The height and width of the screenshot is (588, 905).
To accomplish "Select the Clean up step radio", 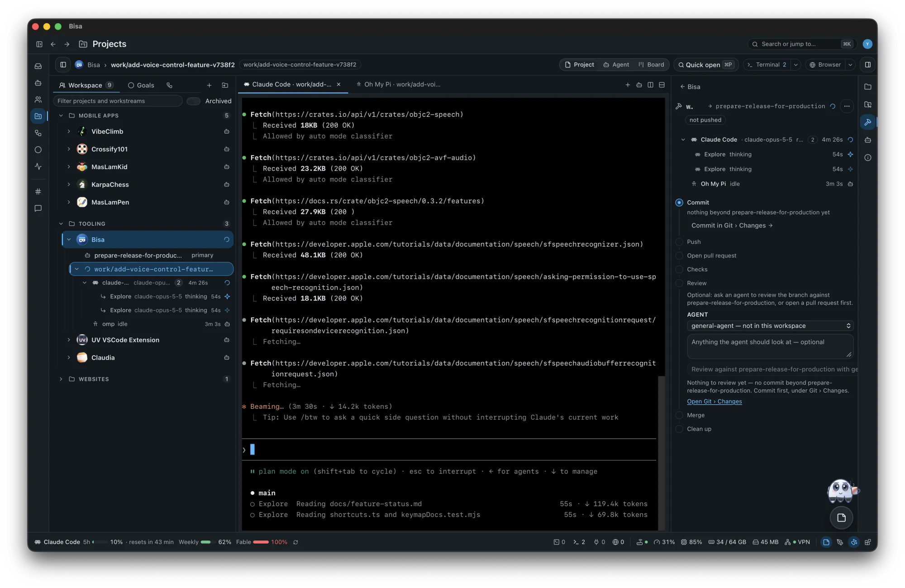I will 679,429.
